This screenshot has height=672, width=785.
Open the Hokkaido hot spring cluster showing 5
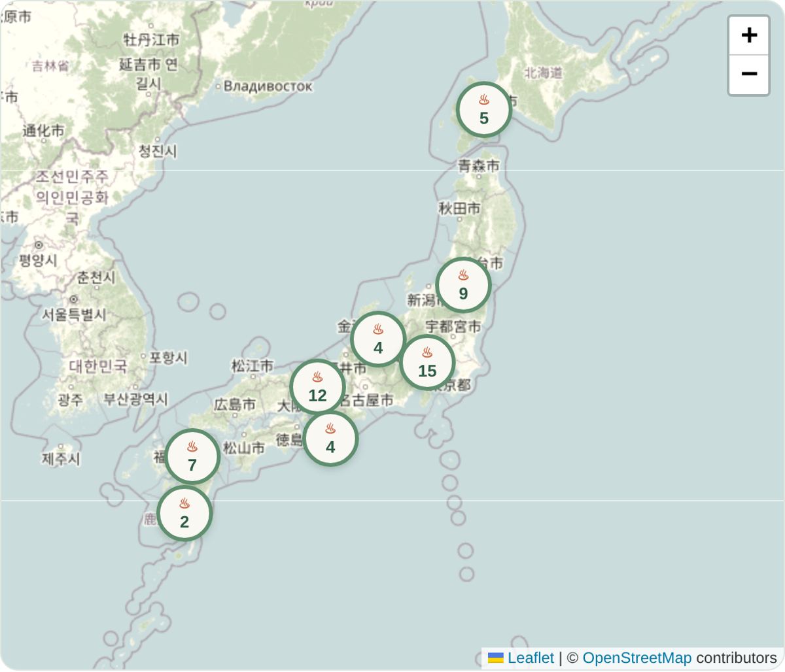coord(484,109)
